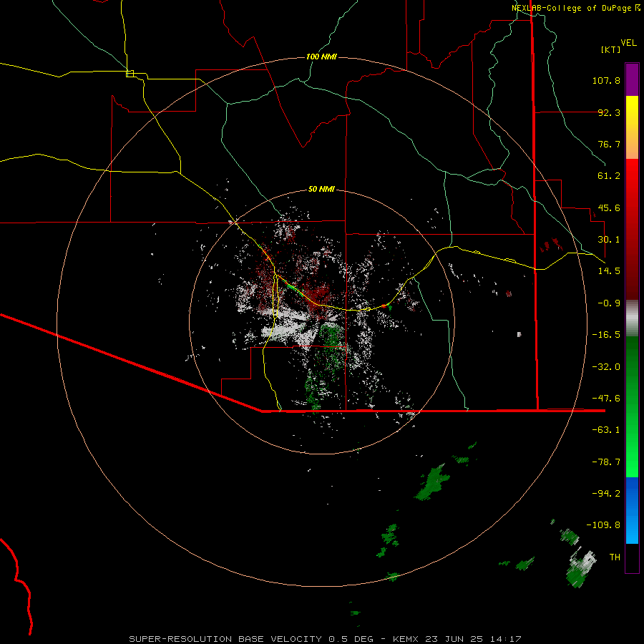Click the -16.5 velocity legend value
Screen dimensions: 644x644
pyautogui.click(x=606, y=335)
